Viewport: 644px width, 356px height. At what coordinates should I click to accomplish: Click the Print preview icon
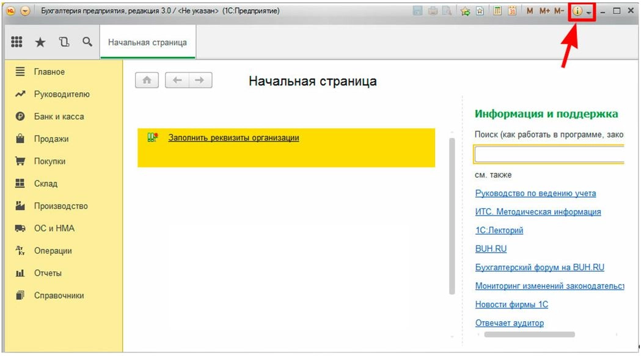point(447,12)
